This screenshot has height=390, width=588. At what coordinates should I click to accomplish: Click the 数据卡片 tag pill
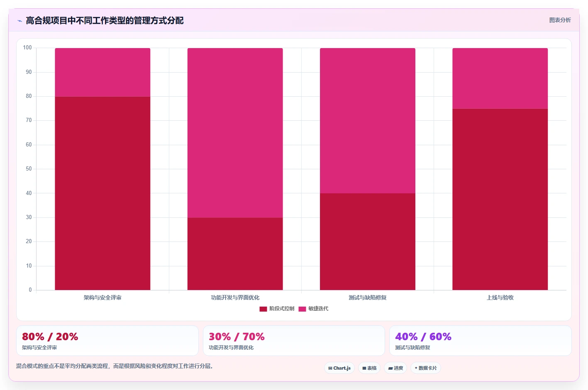click(426, 368)
